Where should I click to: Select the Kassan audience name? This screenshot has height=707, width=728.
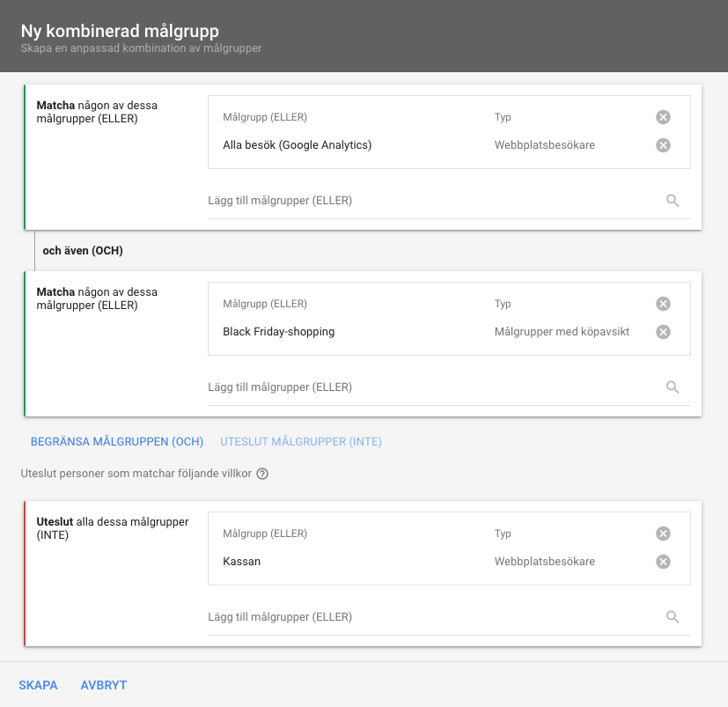[241, 562]
